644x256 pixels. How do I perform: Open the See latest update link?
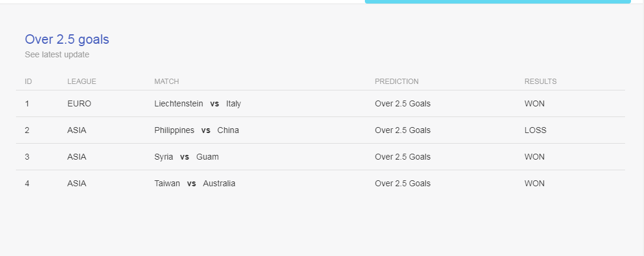(57, 54)
